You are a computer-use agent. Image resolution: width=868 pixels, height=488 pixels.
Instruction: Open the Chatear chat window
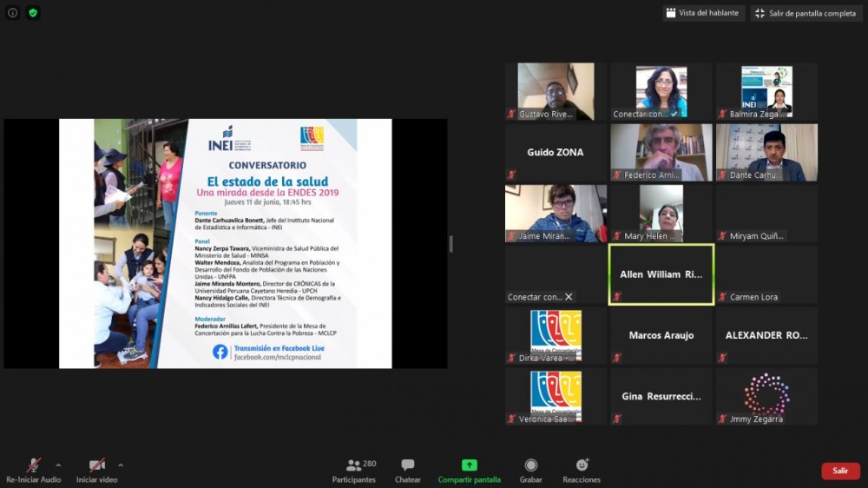pyautogui.click(x=408, y=471)
